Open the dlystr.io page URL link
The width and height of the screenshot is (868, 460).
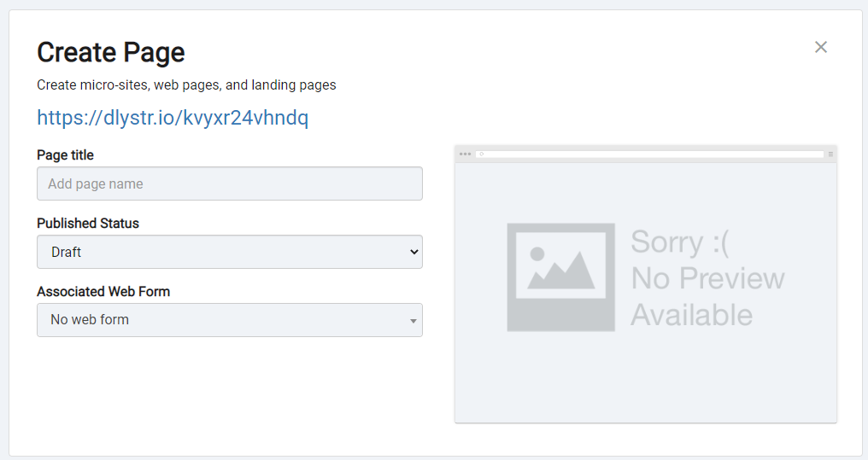[x=173, y=118]
